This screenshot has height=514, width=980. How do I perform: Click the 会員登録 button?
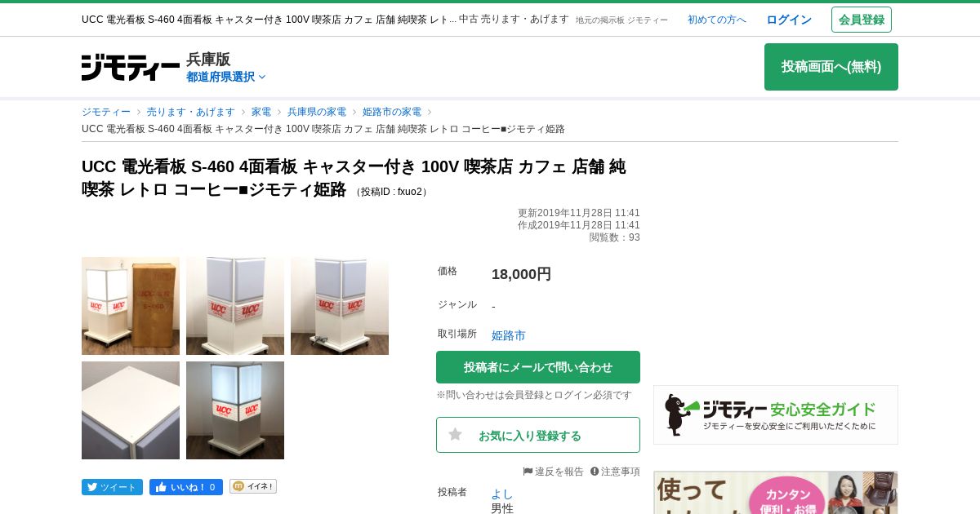pyautogui.click(x=862, y=20)
